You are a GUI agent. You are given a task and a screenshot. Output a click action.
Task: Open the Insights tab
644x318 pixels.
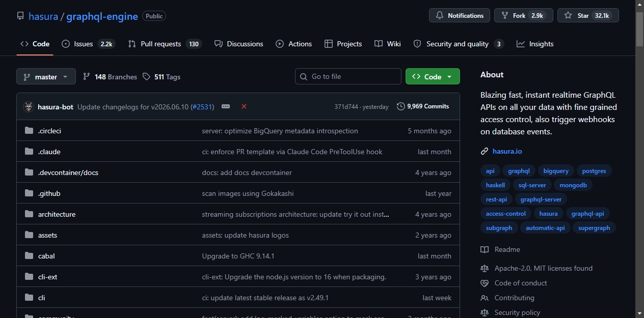[535, 44]
